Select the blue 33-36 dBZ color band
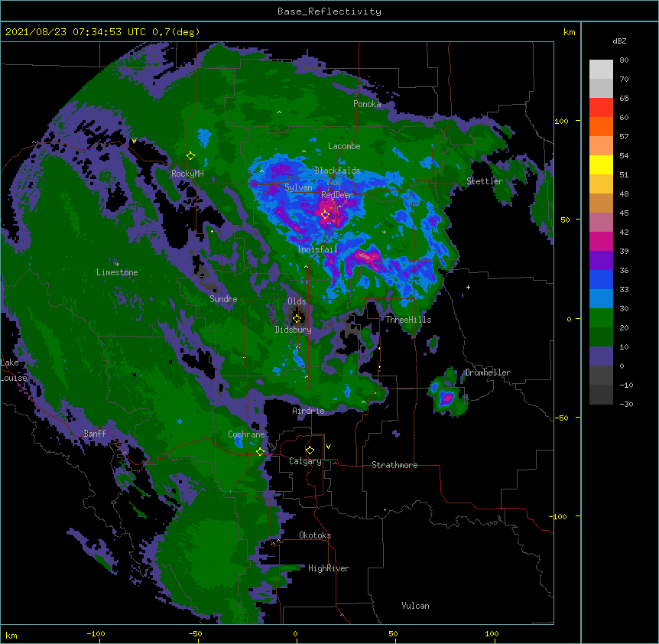659x644 pixels. [x=601, y=279]
